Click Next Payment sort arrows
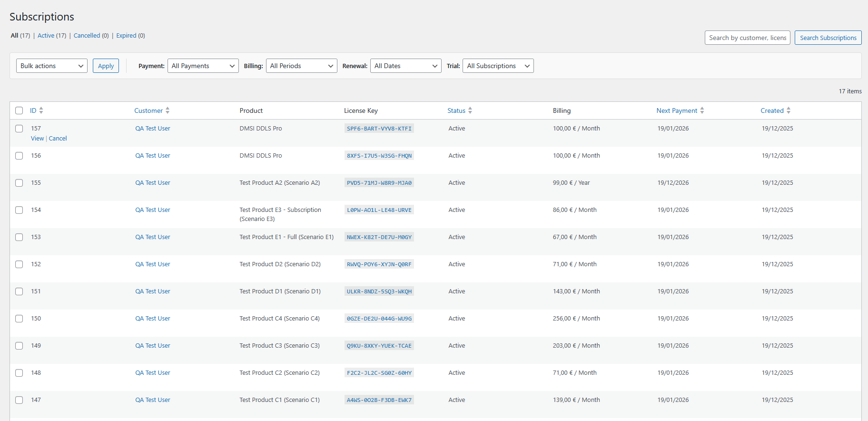Screen dimensions: 868x421 [x=702, y=110]
